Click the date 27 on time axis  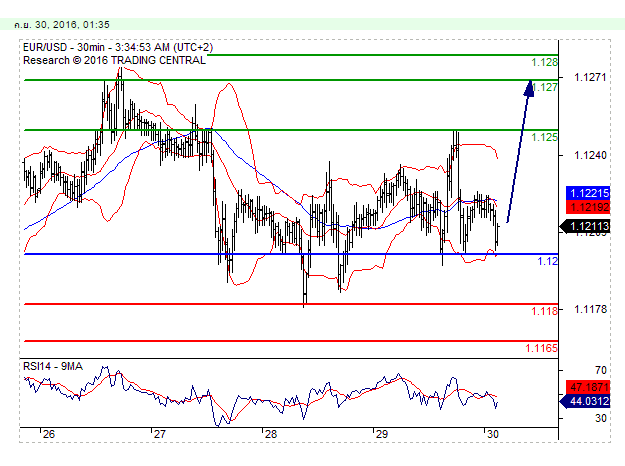tap(159, 435)
